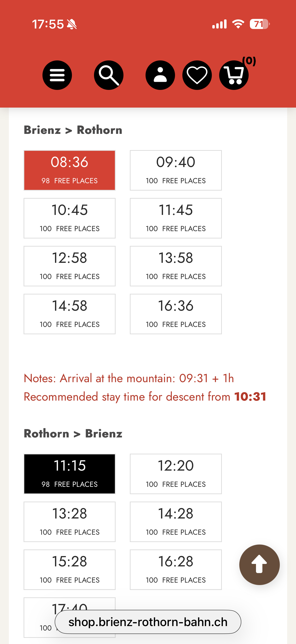Screen dimensions: 296x644
Task: Select the 16:36 ascent departure
Action: click(x=175, y=314)
